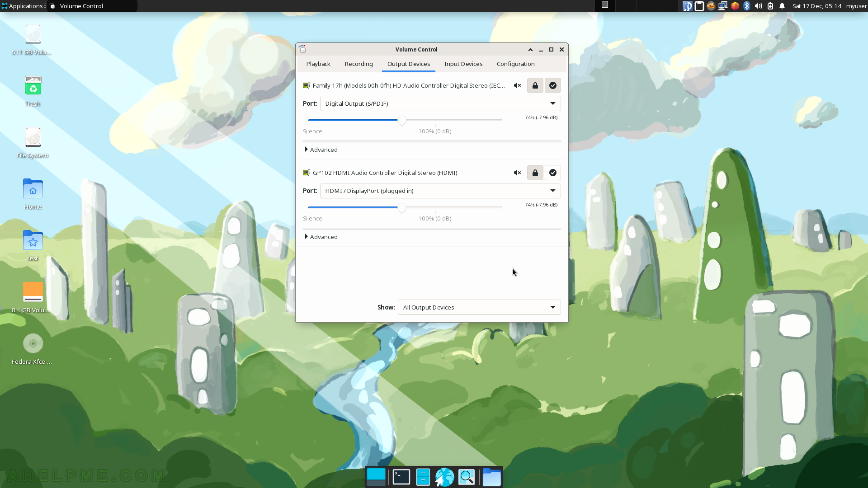Switch to the Playback tab
868x488 pixels.
click(318, 64)
